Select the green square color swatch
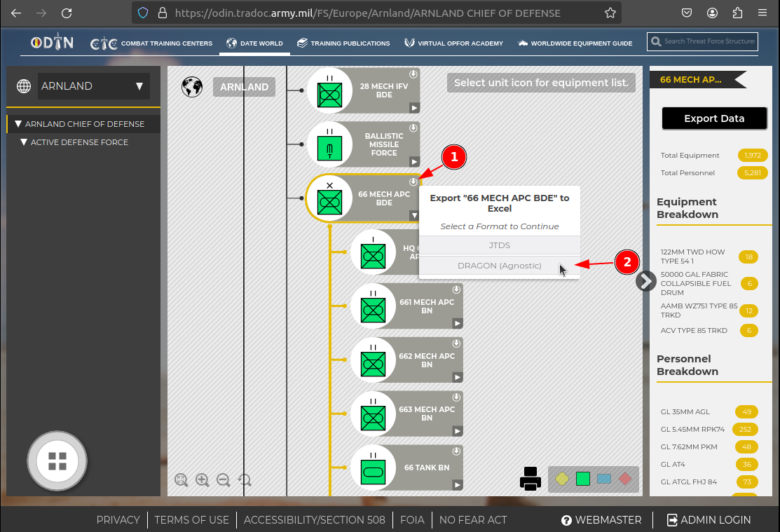The height and width of the screenshot is (532, 780). click(582, 479)
